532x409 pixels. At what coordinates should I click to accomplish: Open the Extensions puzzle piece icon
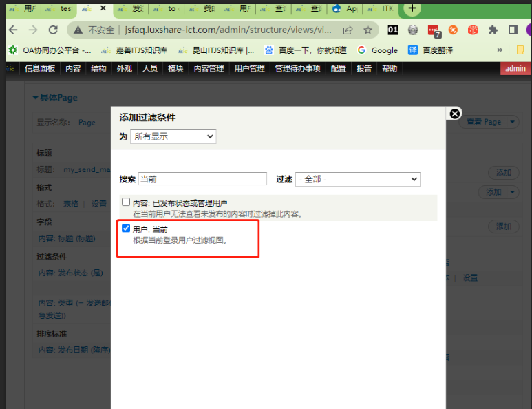pos(493,30)
